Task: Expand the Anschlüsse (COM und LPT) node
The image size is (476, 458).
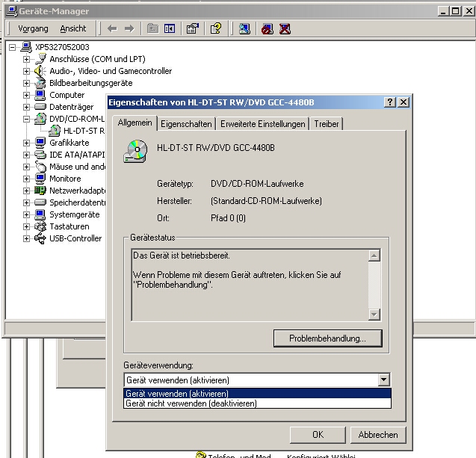Action: [26, 59]
